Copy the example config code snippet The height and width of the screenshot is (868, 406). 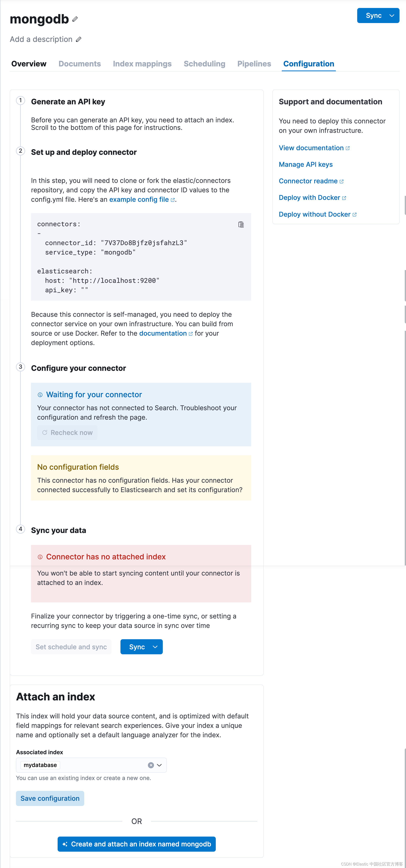click(241, 224)
